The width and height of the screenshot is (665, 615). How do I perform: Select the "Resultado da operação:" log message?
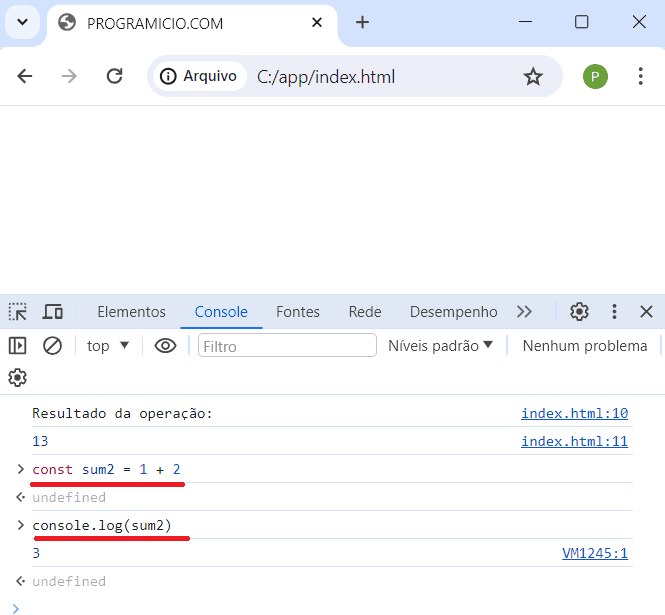coord(123,413)
